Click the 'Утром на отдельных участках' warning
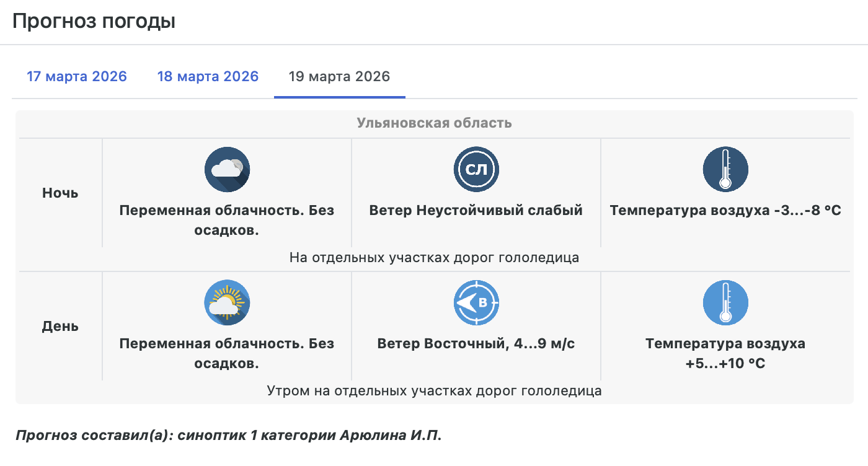Screen dimensions: 868x466 [x=434, y=391]
